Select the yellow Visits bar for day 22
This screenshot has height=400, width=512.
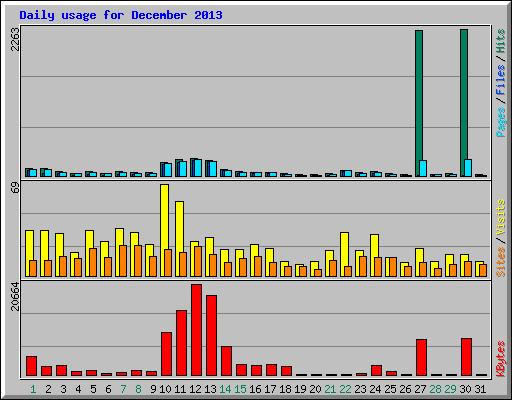click(x=344, y=254)
